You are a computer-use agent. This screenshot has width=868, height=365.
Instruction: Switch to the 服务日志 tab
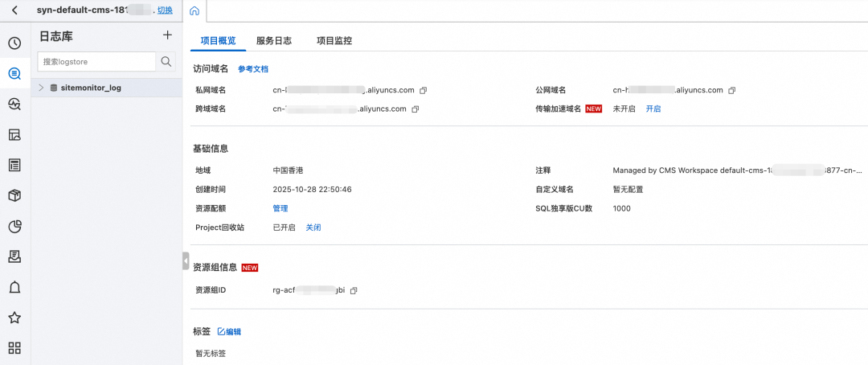click(x=274, y=41)
